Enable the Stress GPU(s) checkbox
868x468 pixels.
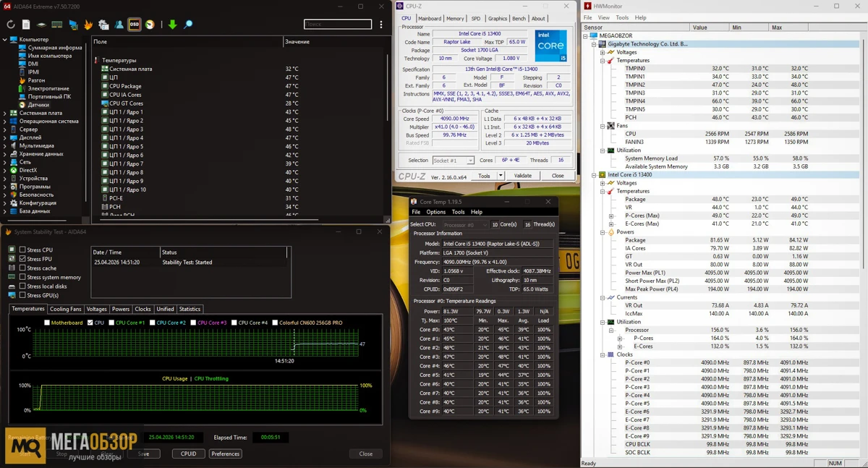point(22,295)
